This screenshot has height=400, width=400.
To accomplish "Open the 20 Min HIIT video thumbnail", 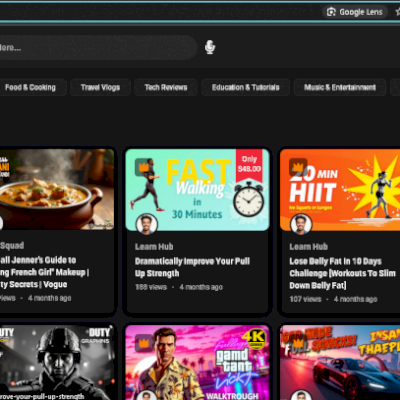I will pos(340,190).
